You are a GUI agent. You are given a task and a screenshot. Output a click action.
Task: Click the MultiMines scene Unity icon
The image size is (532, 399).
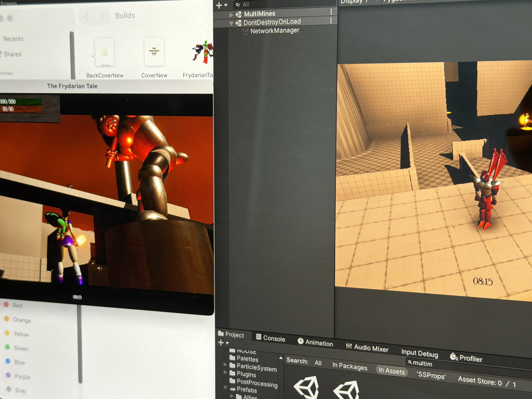coord(238,15)
